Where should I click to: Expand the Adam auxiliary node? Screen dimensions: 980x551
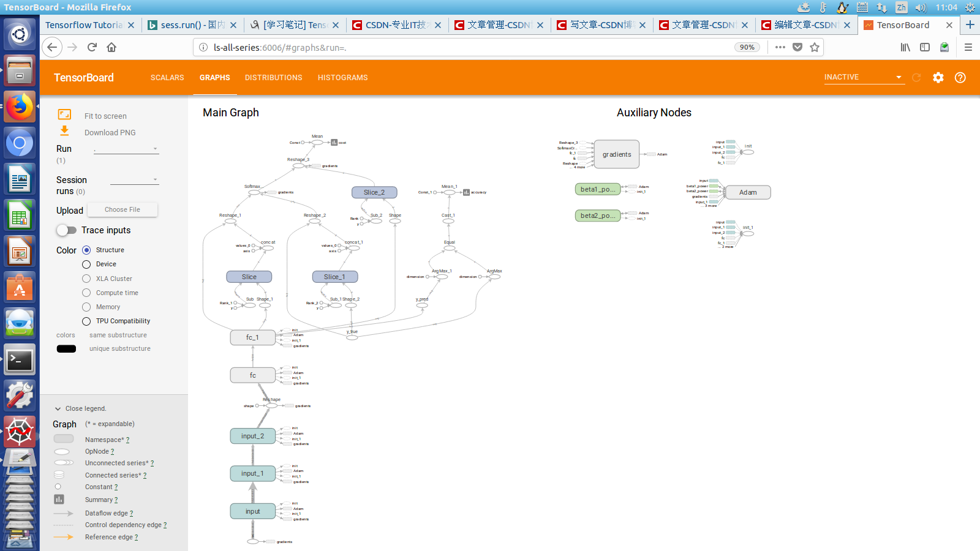748,192
